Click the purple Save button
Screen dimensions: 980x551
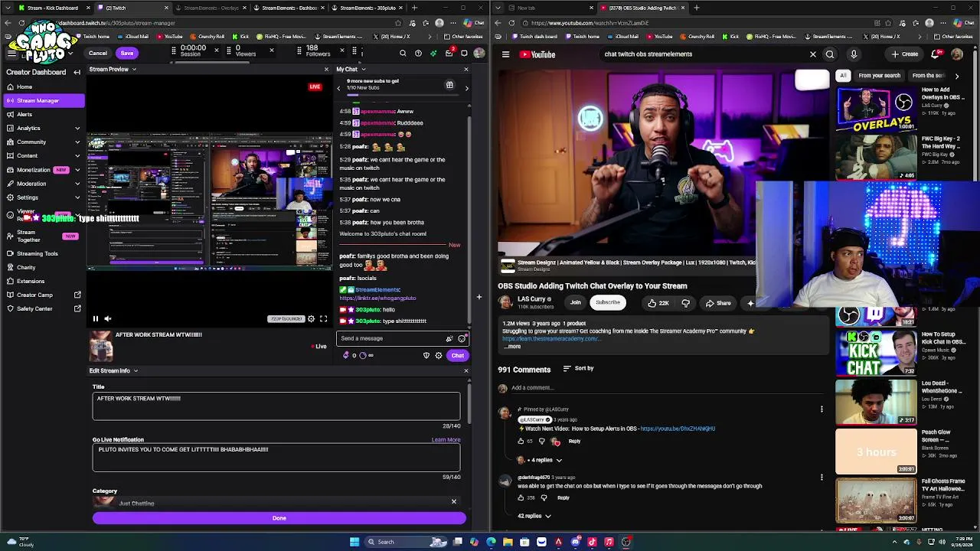coord(127,53)
